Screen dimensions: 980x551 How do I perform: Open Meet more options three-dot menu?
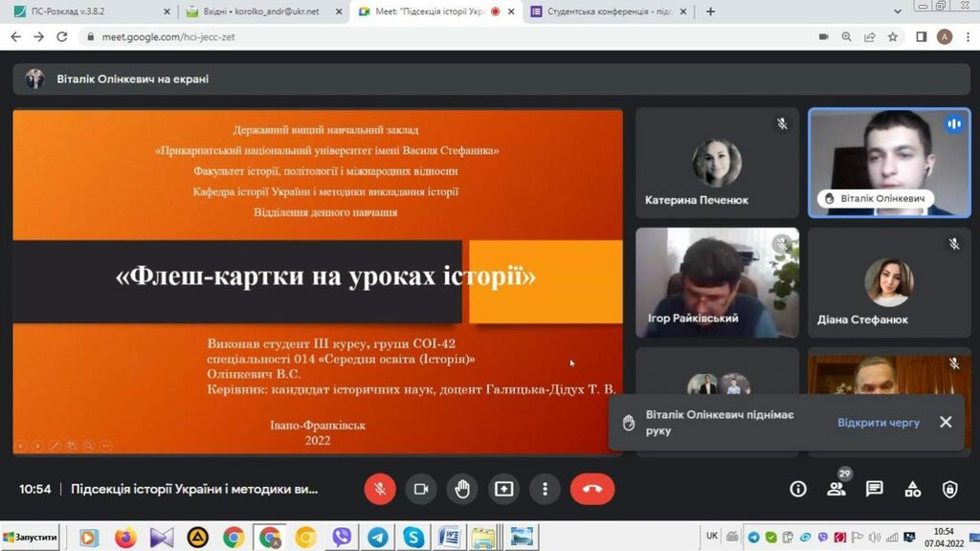coord(545,489)
